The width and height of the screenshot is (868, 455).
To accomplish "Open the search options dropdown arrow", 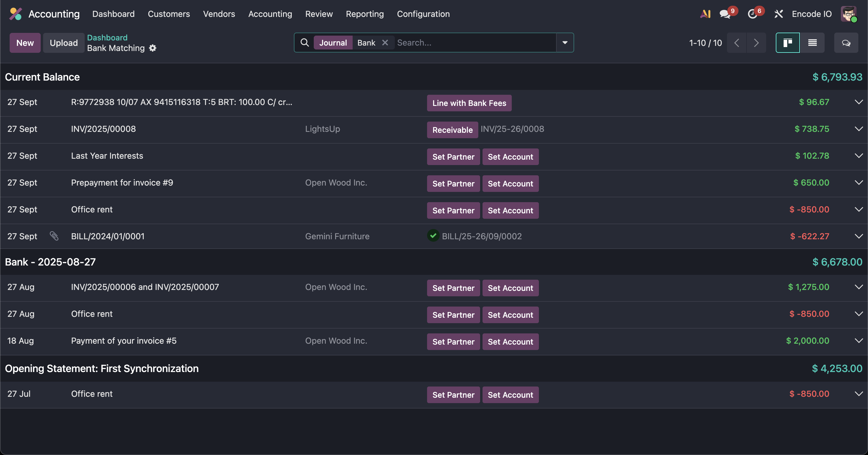I will tap(565, 43).
